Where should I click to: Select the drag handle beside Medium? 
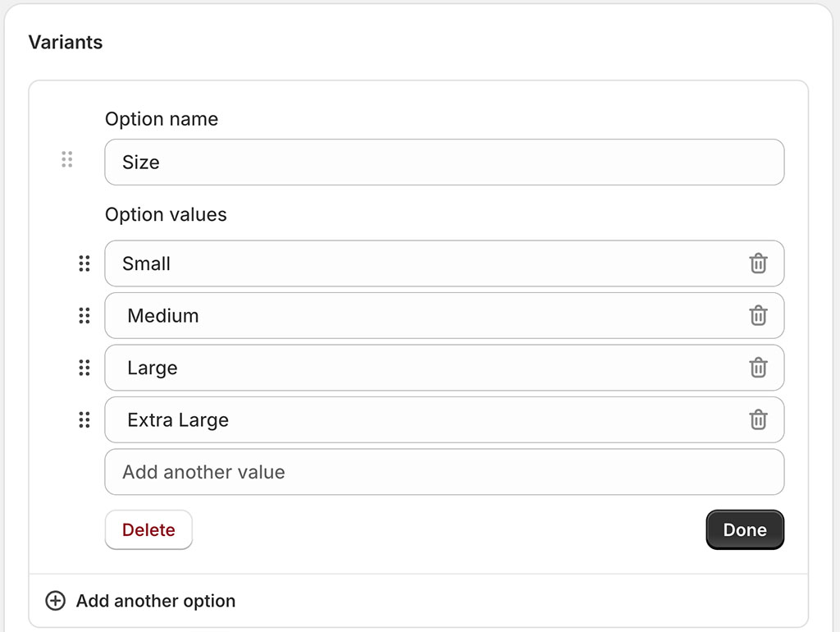[84, 315]
